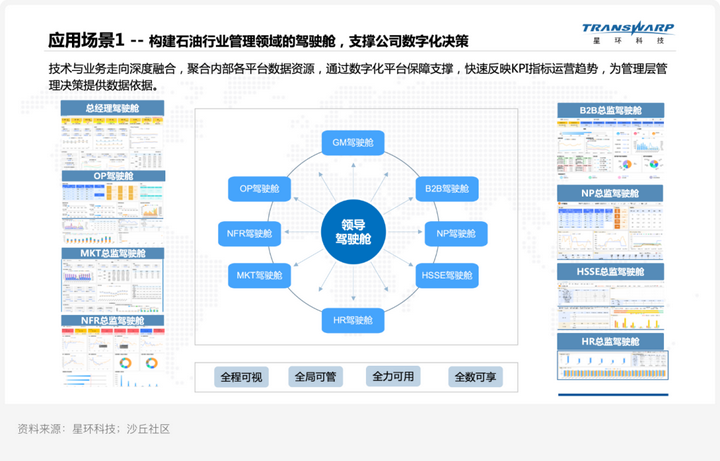Select the 全局可管 label

(315, 377)
